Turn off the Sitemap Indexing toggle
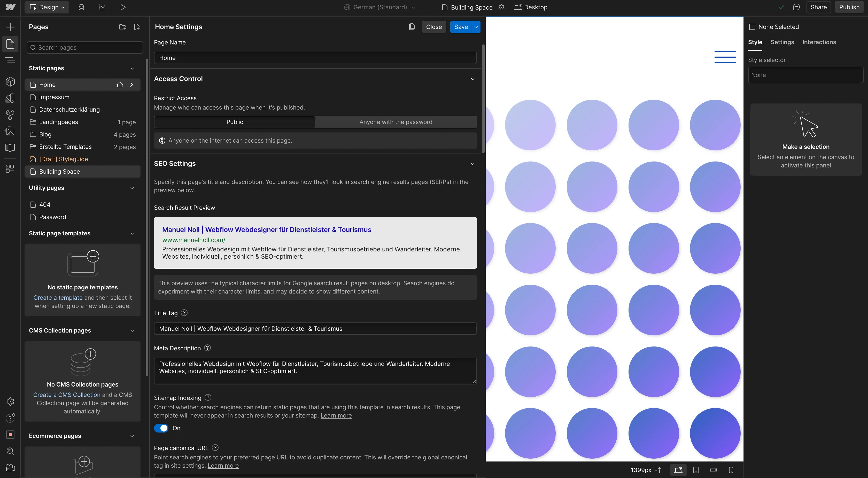This screenshot has height=478, width=868. [x=161, y=428]
